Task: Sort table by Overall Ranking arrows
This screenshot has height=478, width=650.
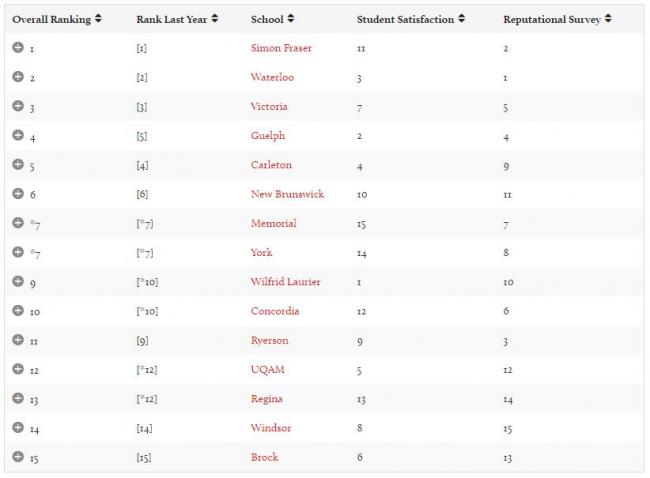Action: click(x=98, y=19)
